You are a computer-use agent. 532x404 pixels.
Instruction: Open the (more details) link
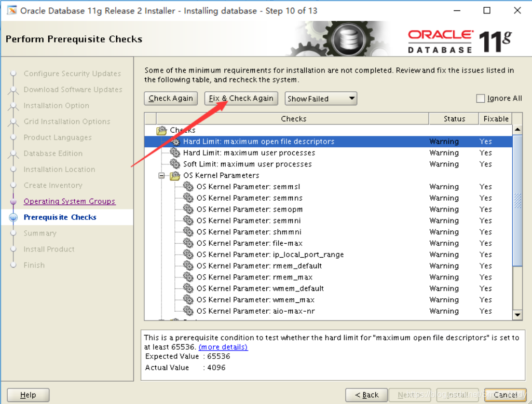pos(223,347)
